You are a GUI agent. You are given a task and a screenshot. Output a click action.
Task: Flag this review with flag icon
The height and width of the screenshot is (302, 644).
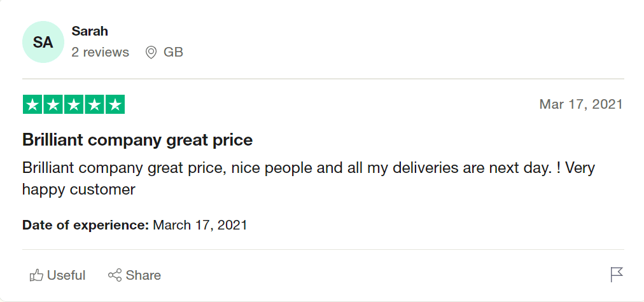point(616,275)
